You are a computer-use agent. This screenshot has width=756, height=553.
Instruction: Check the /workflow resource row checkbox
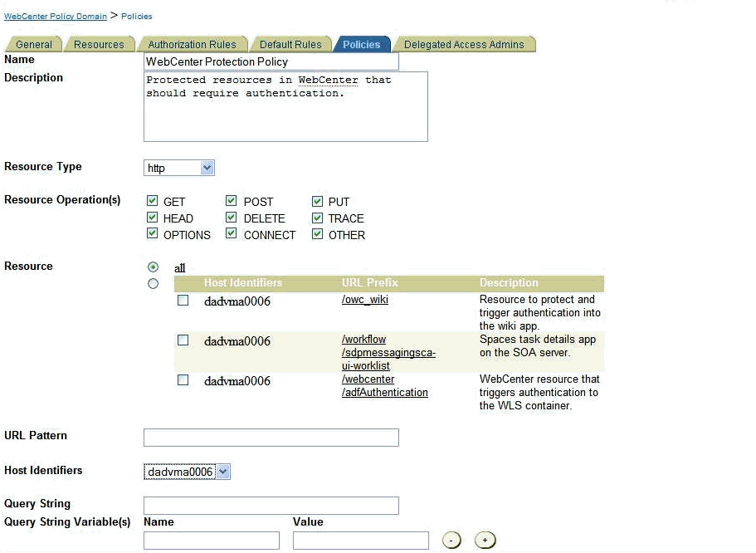183,340
